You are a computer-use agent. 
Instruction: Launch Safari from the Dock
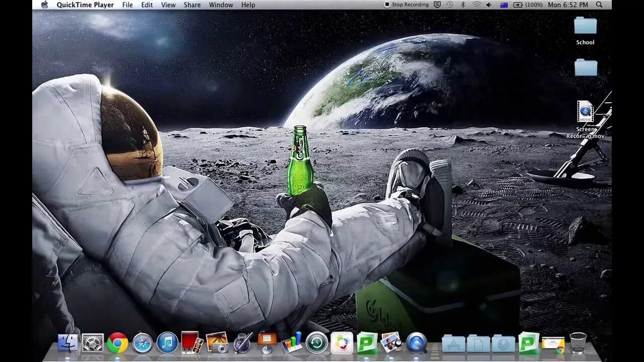142,343
